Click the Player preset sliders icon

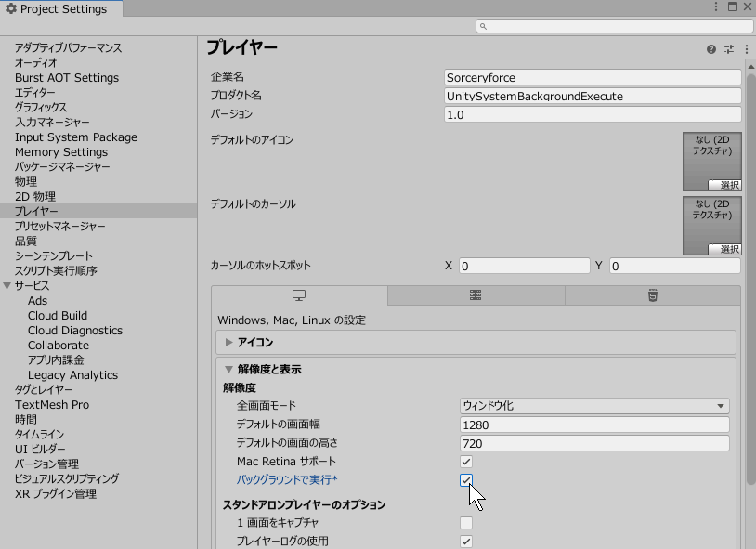729,49
